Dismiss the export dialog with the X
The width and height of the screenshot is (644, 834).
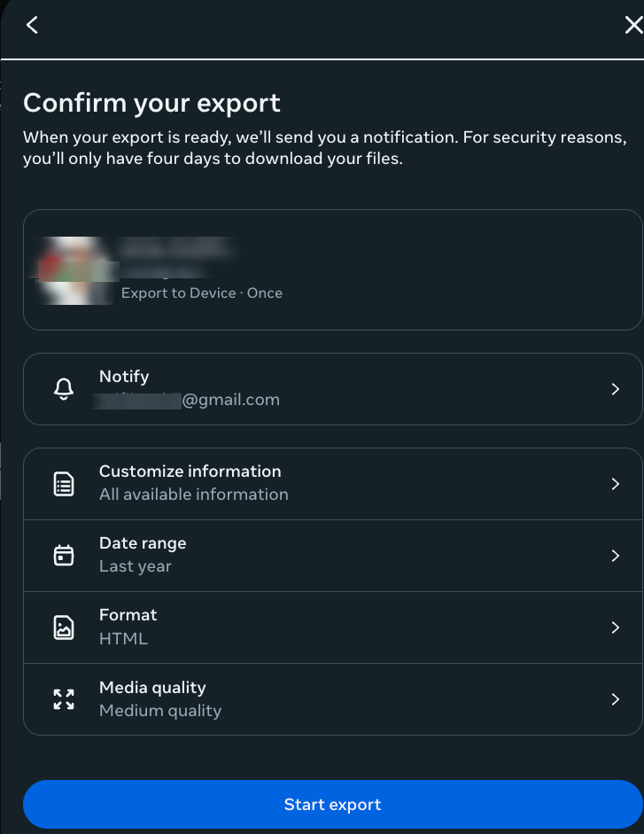coord(632,26)
